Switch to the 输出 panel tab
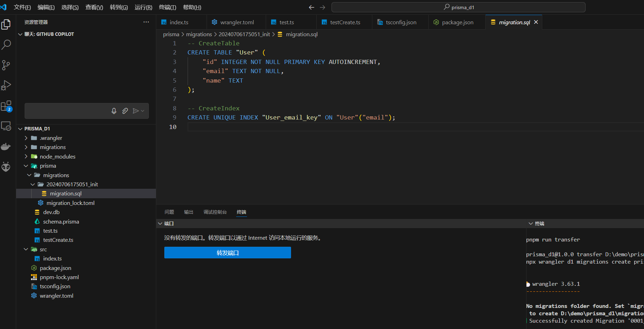The image size is (644, 329). coord(189,212)
